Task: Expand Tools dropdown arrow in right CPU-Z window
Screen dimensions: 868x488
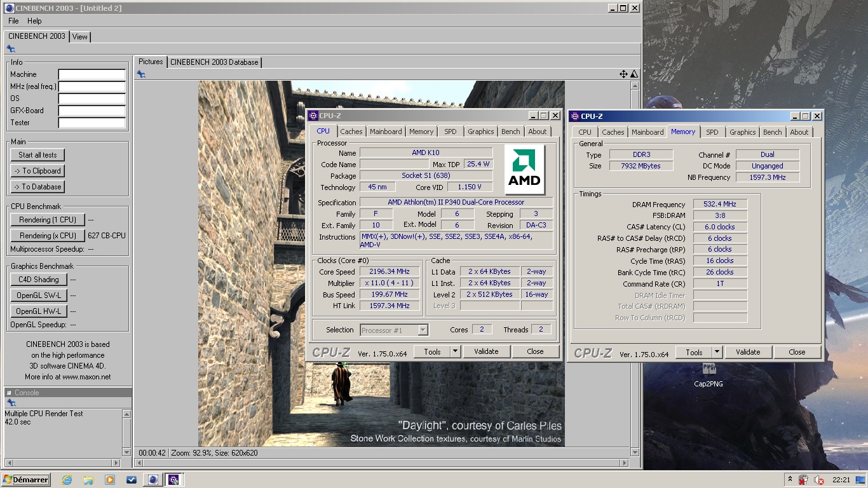Action: point(717,352)
